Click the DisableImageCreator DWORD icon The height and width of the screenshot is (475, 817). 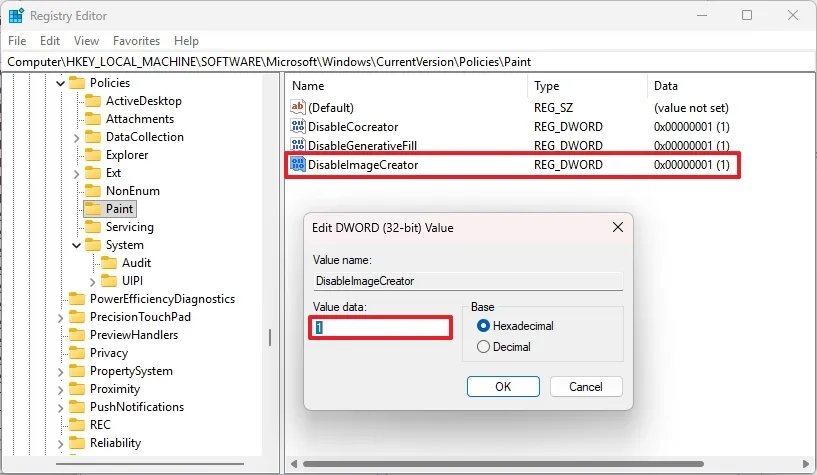pos(298,165)
